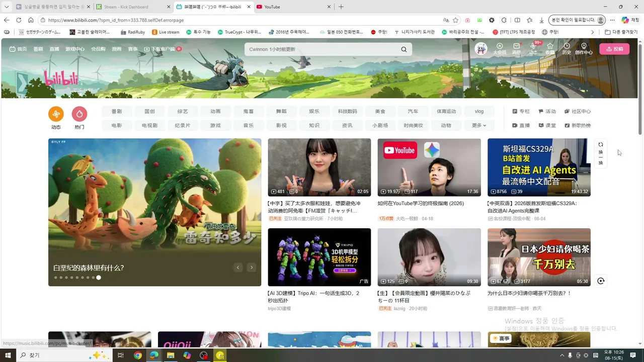Switch to the YouTube browser tab

(x=293, y=7)
